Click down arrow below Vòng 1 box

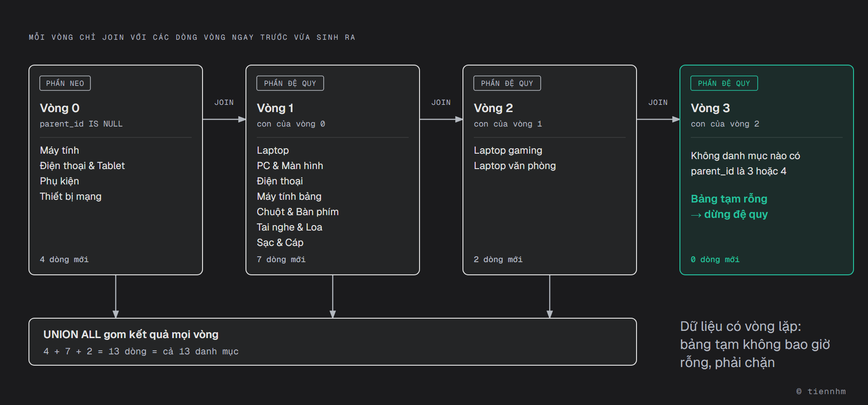[x=333, y=297]
